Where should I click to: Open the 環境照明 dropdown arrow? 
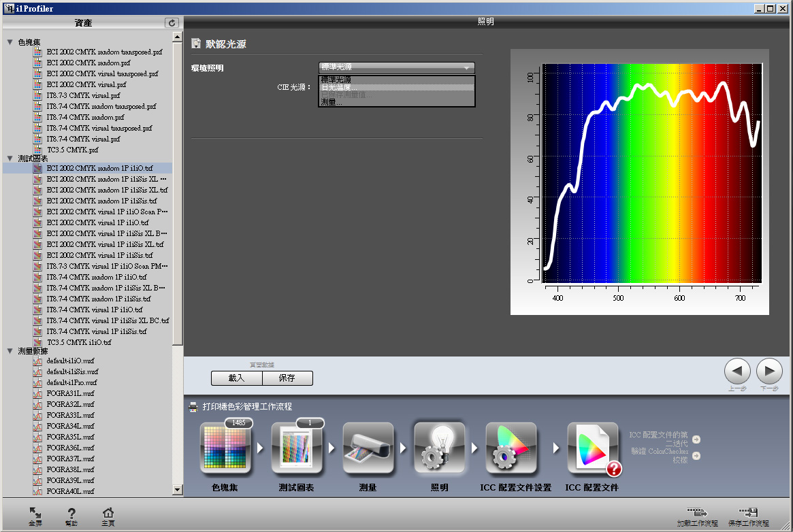point(466,68)
